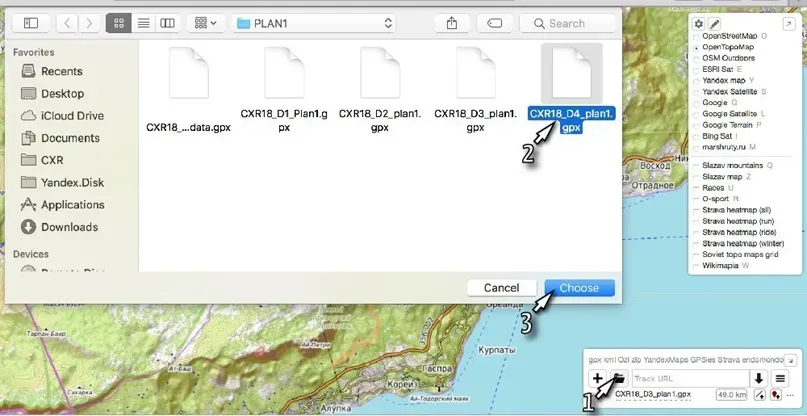The image size is (807, 416).
Task: Switch to column view in file dialog
Action: click(168, 23)
